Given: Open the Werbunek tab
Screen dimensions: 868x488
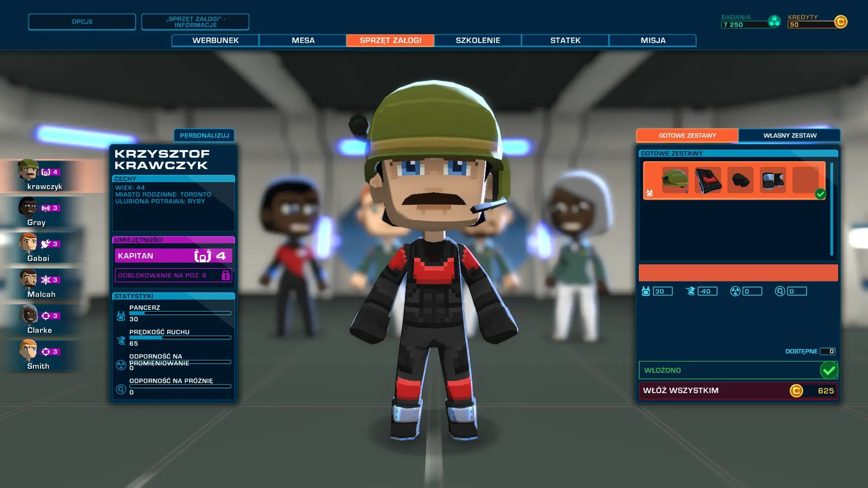Looking at the screenshot, I should (215, 40).
